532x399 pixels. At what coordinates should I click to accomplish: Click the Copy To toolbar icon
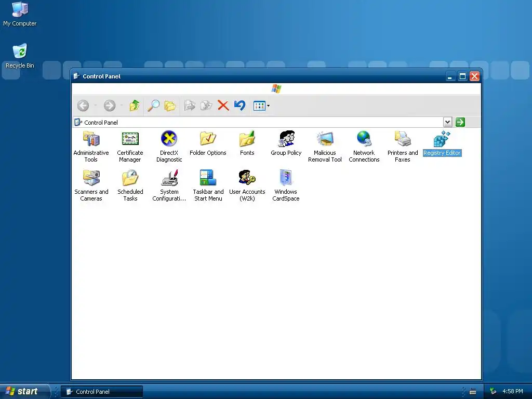tap(206, 105)
